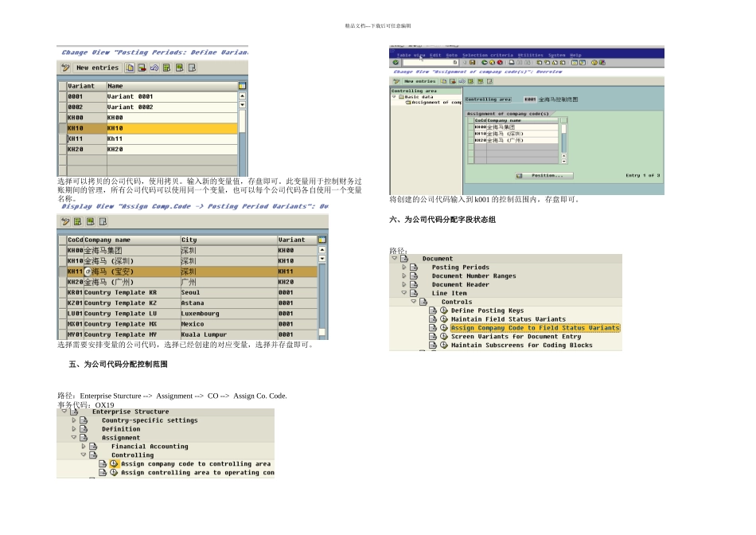
Task: Expand the Posting Periods node under Document
Action: click(404, 267)
